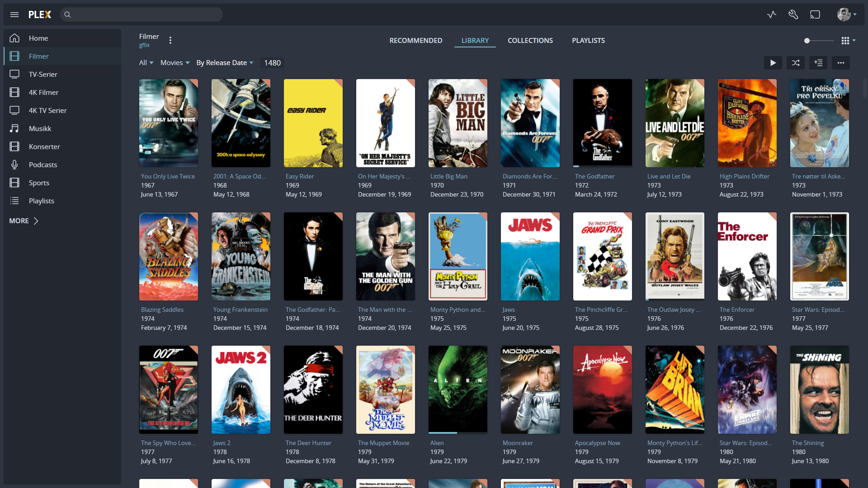Expand the MORE sidebar link
868x488 pixels.
(24, 221)
